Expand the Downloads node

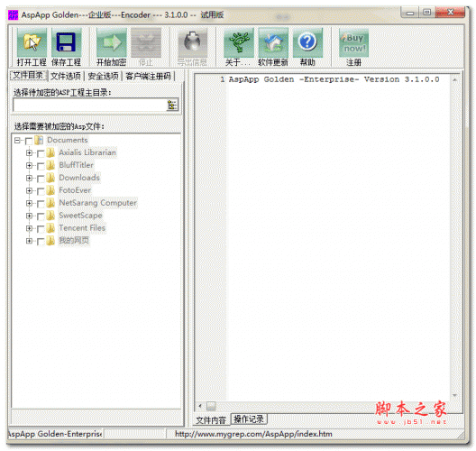coord(29,178)
